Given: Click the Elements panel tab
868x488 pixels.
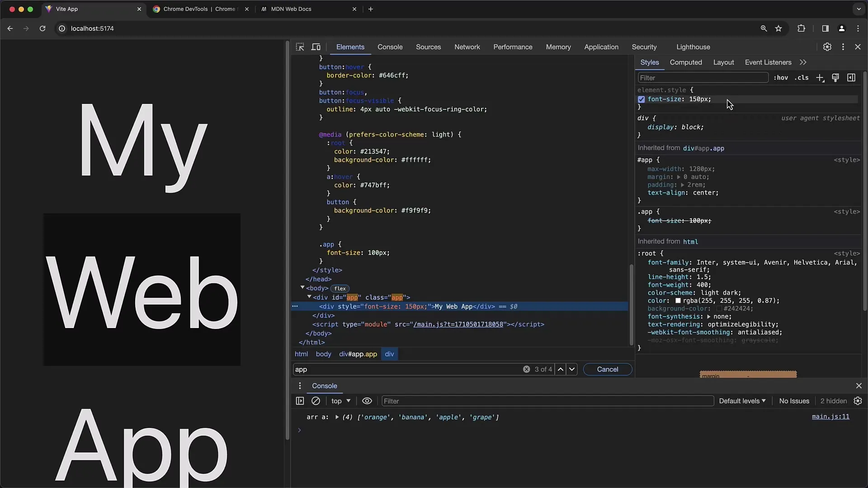Looking at the screenshot, I should pyautogui.click(x=350, y=47).
